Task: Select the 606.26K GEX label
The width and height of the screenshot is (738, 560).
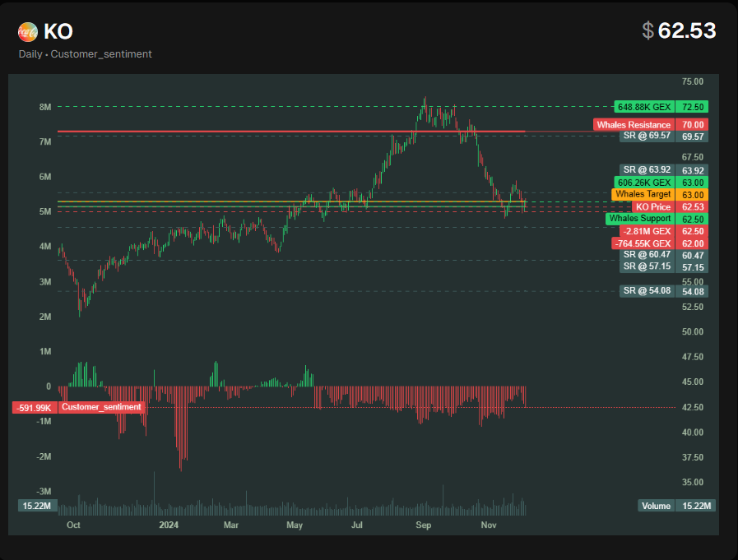Action: 644,183
